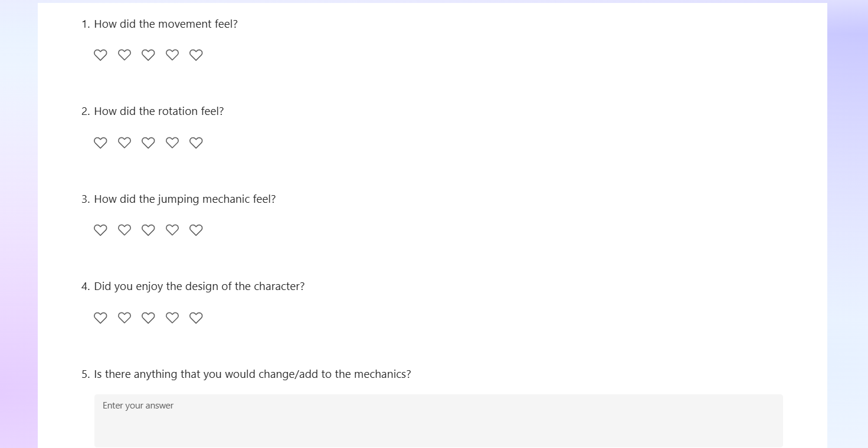
Task: Give movement feel five hearts
Action: tap(196, 55)
